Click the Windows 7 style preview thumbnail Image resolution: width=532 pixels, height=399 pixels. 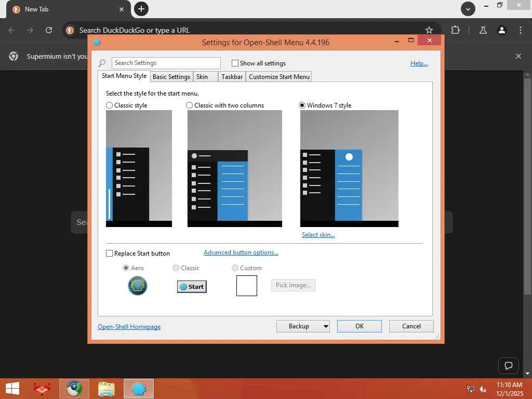349,169
